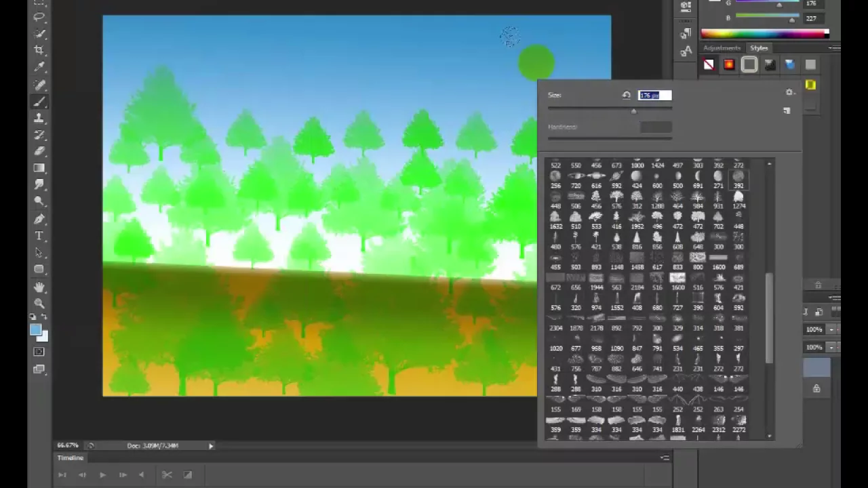Go to first frame in Timeline
This screenshot has width=868, height=488.
(62, 474)
